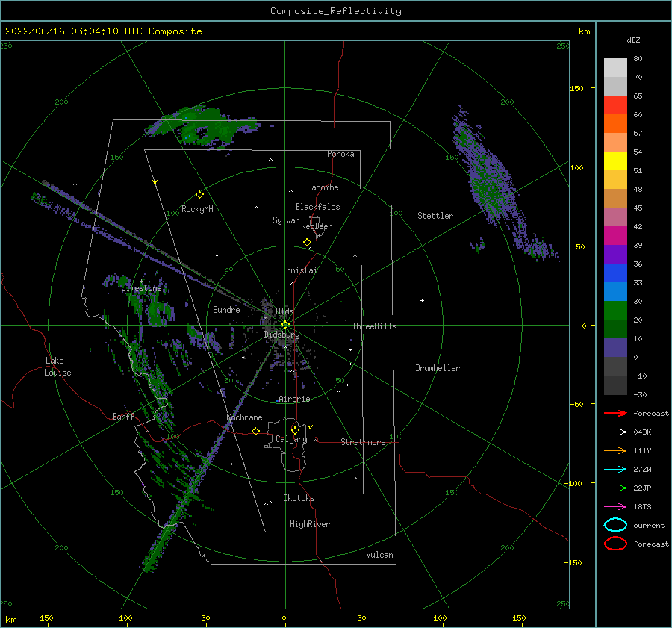Click the Calgary city label
672x628 pixels.
click(291, 439)
